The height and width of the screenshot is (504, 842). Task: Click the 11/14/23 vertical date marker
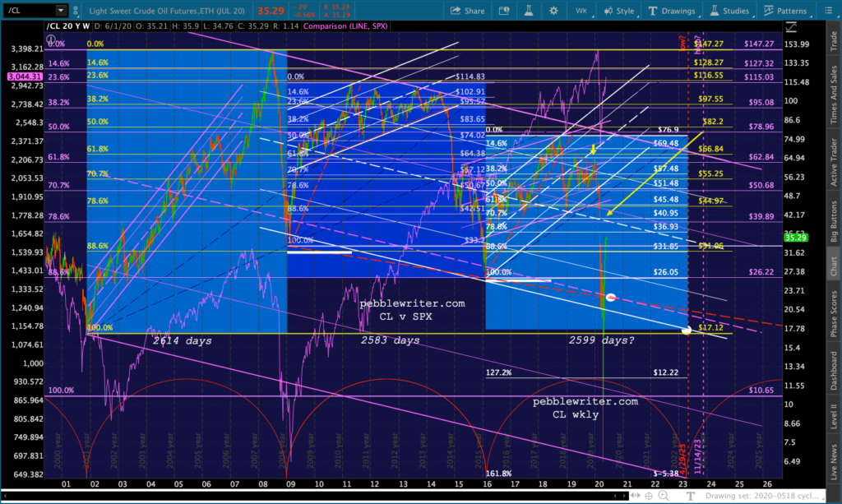[x=698, y=457]
